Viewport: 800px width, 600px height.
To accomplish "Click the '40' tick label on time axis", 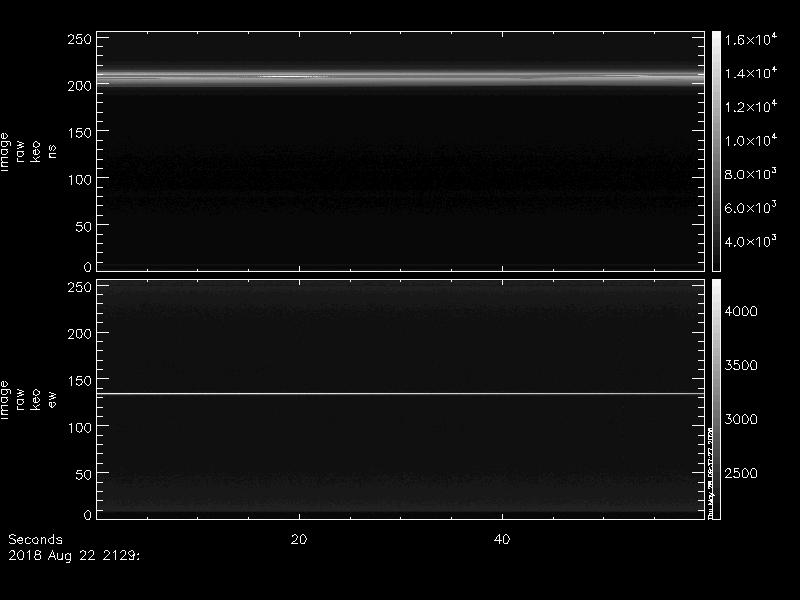I will point(502,539).
